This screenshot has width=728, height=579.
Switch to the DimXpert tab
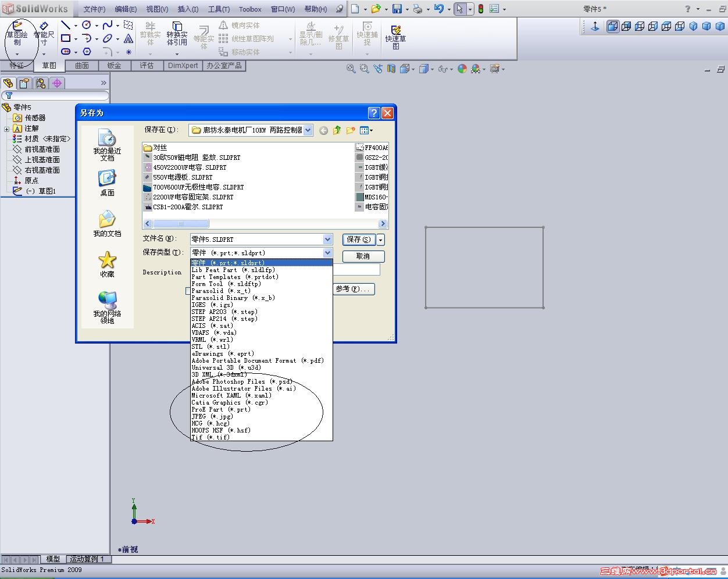pyautogui.click(x=183, y=66)
